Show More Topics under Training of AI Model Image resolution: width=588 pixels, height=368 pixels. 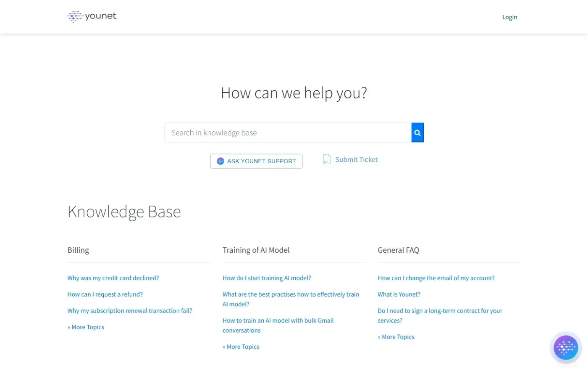(241, 347)
